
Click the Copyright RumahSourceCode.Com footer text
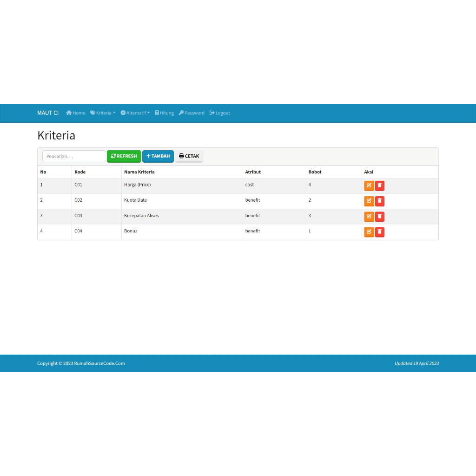pos(81,364)
